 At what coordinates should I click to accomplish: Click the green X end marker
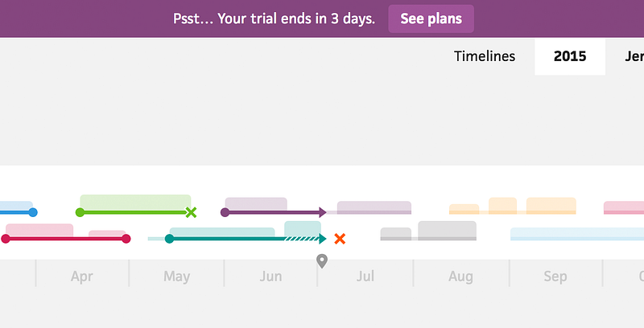[191, 212]
